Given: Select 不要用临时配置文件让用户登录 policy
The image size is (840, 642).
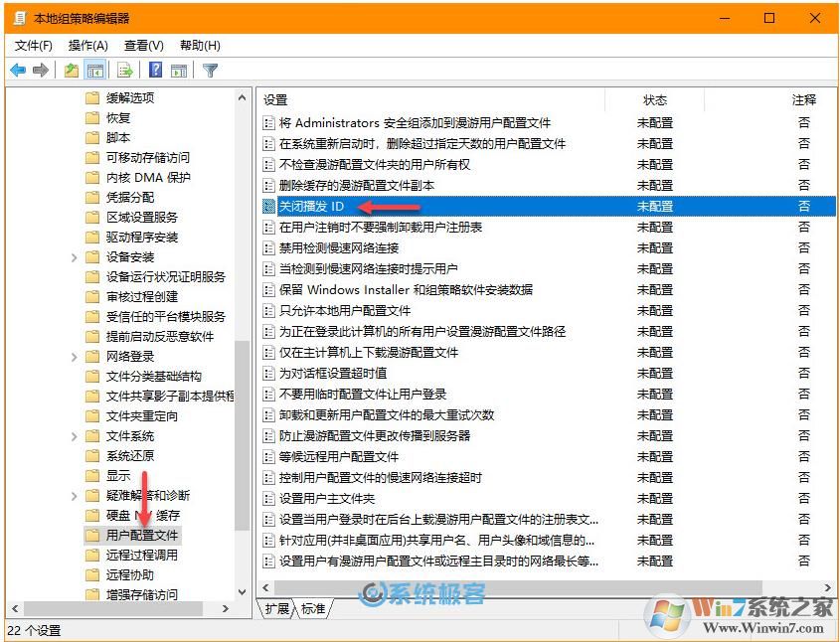Looking at the screenshot, I should point(363,395).
